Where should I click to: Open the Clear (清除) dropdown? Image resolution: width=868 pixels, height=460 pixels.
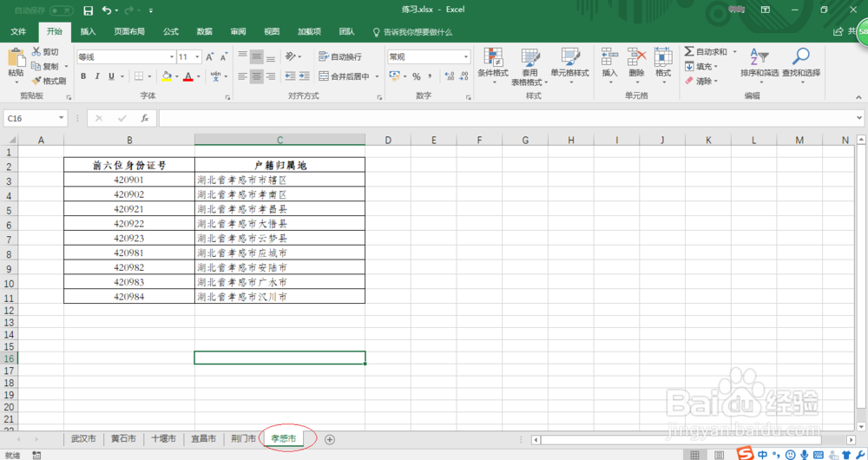(x=701, y=81)
